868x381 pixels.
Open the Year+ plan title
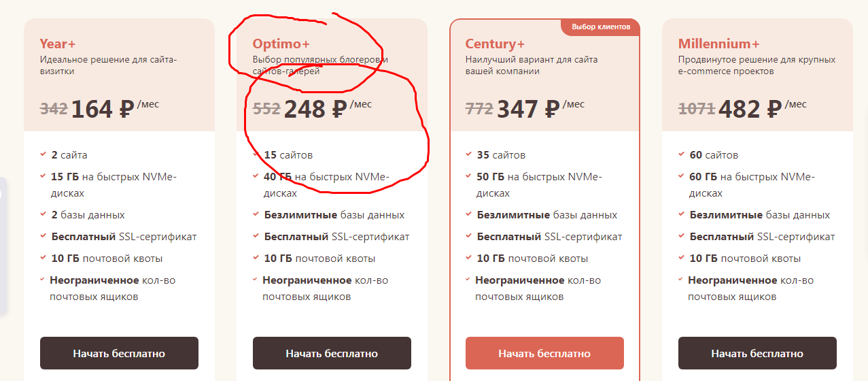click(x=58, y=44)
